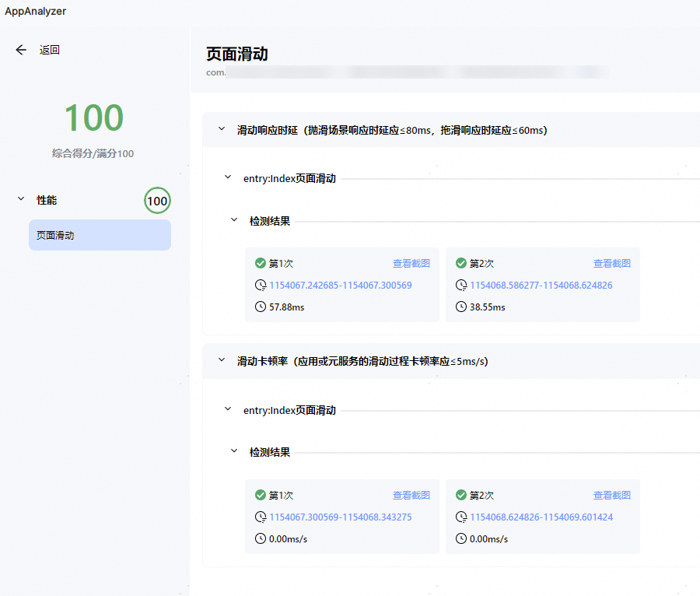Collapse the 滑动响应时延 section
Viewport: 700px width, 596px height.
tap(221, 129)
